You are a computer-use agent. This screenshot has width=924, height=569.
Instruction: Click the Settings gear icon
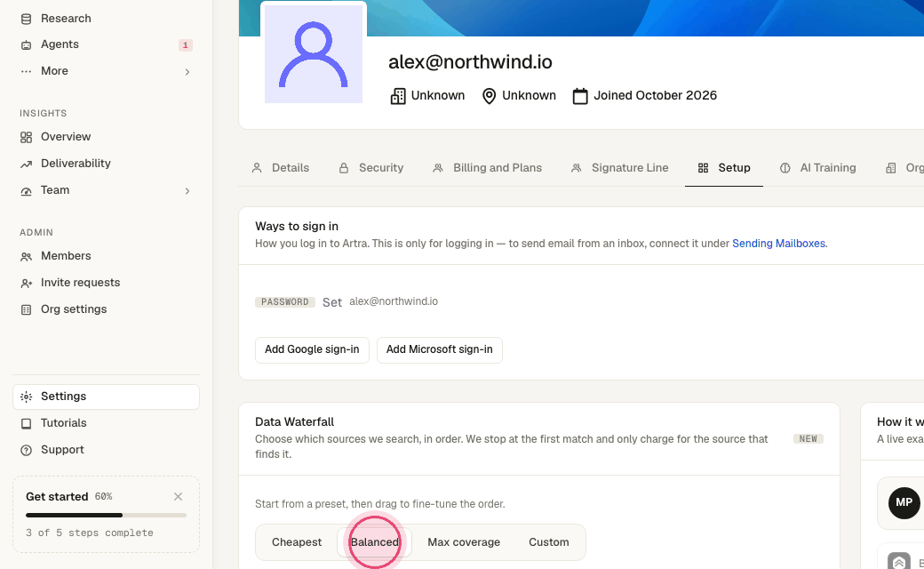tap(26, 397)
